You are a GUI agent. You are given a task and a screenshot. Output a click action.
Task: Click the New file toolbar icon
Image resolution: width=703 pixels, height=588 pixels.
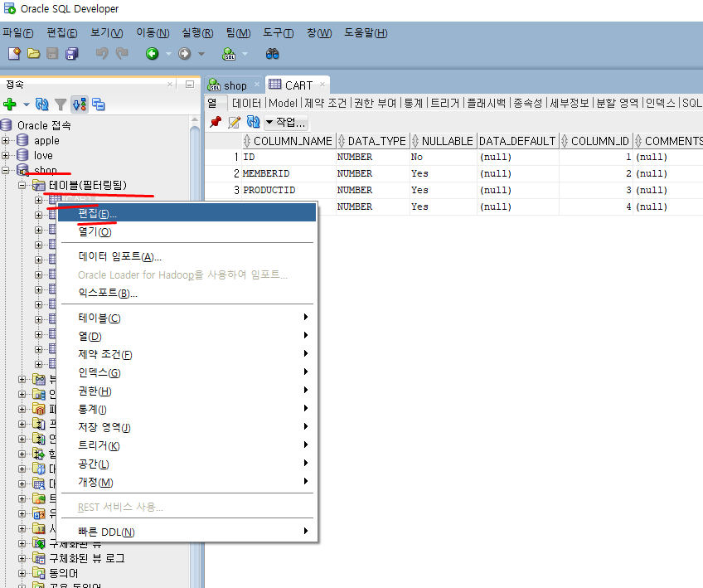click(x=14, y=54)
